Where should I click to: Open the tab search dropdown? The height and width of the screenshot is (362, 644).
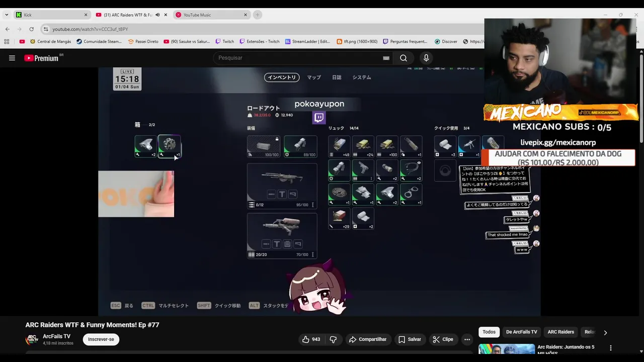[7, 15]
